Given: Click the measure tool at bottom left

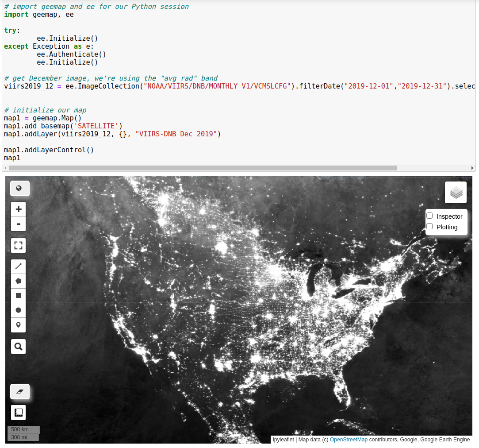Looking at the screenshot, I should pos(18,412).
